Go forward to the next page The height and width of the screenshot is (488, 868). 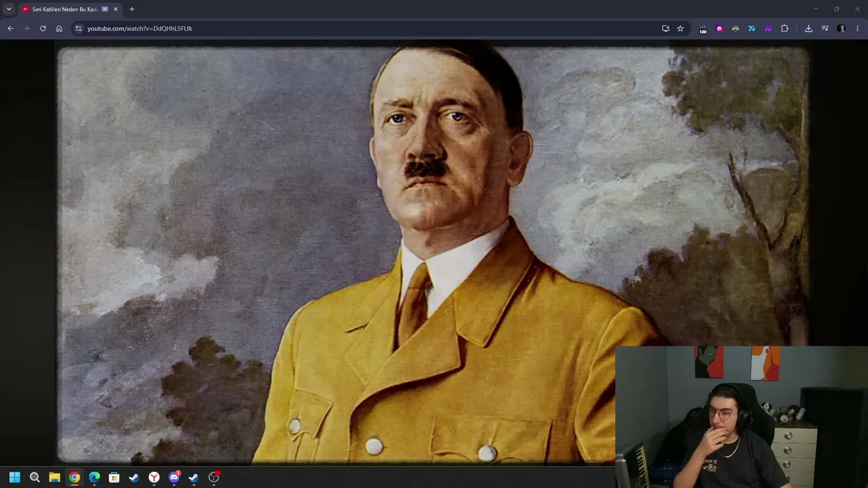coord(26,28)
